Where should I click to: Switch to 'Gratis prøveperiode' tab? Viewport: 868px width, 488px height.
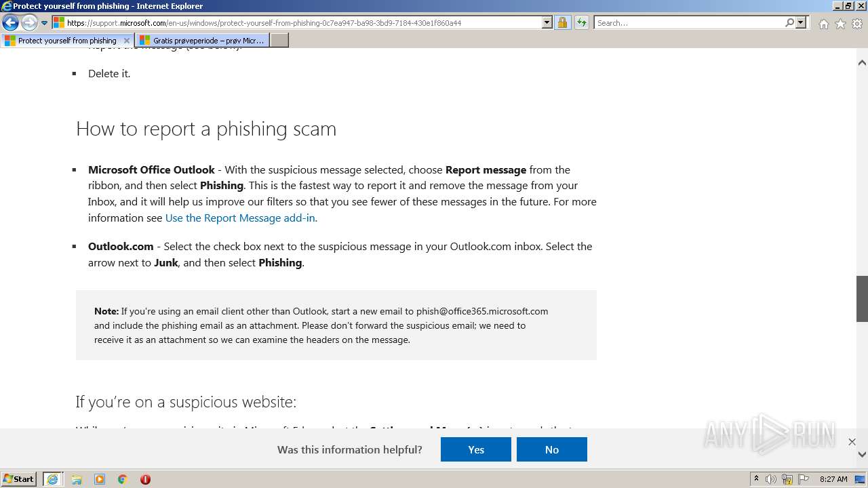click(202, 41)
